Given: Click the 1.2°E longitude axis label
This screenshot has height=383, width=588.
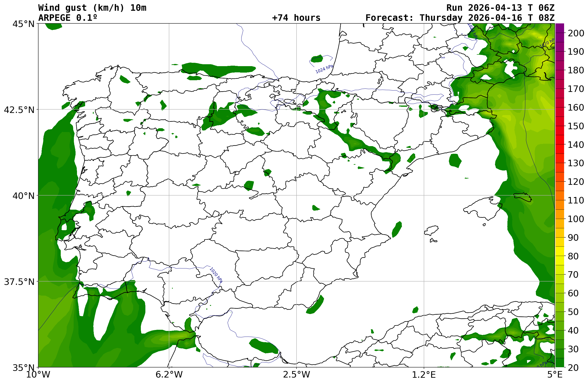Looking at the screenshot, I should click(424, 375).
